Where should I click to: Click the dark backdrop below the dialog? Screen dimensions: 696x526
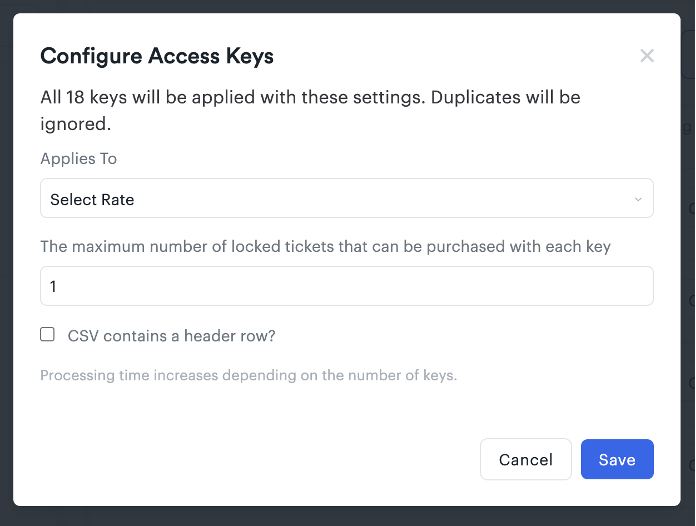tap(346, 516)
